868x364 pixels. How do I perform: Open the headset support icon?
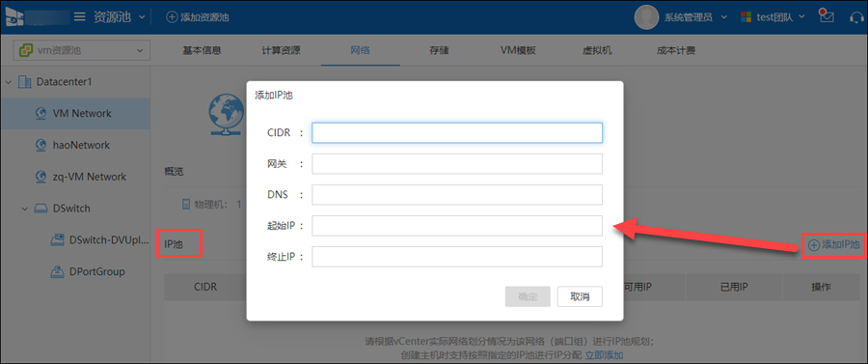[856, 17]
